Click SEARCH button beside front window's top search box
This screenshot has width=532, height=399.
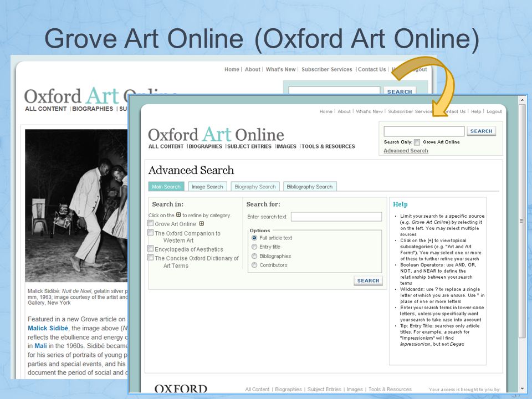[x=481, y=131]
